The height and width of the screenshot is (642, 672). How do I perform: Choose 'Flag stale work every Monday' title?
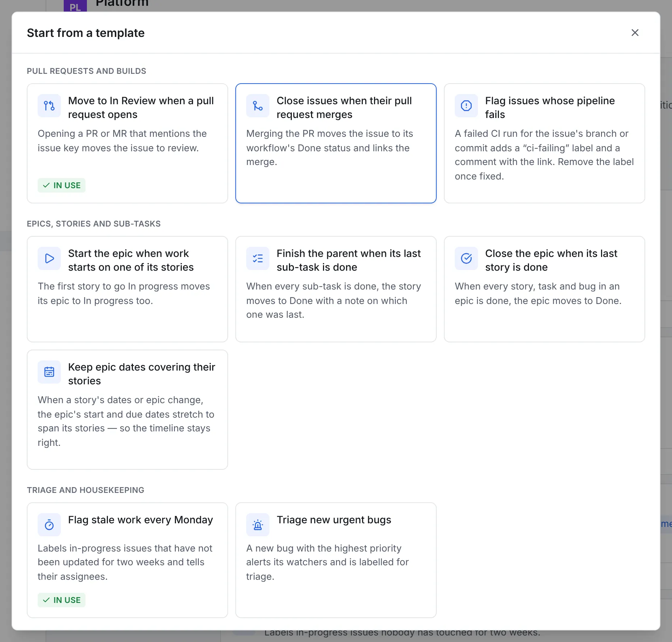[x=140, y=520]
